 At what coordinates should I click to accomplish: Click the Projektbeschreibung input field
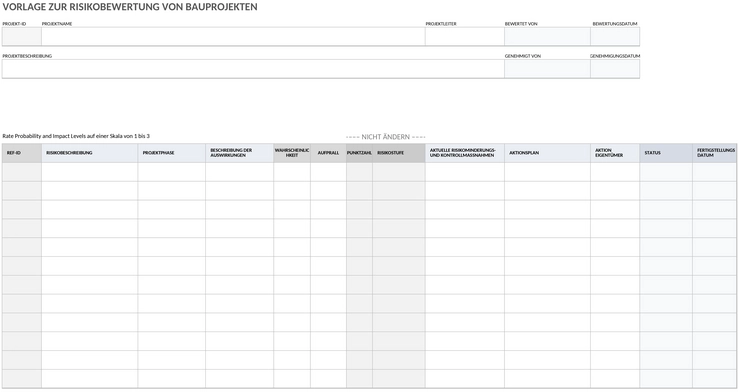253,69
